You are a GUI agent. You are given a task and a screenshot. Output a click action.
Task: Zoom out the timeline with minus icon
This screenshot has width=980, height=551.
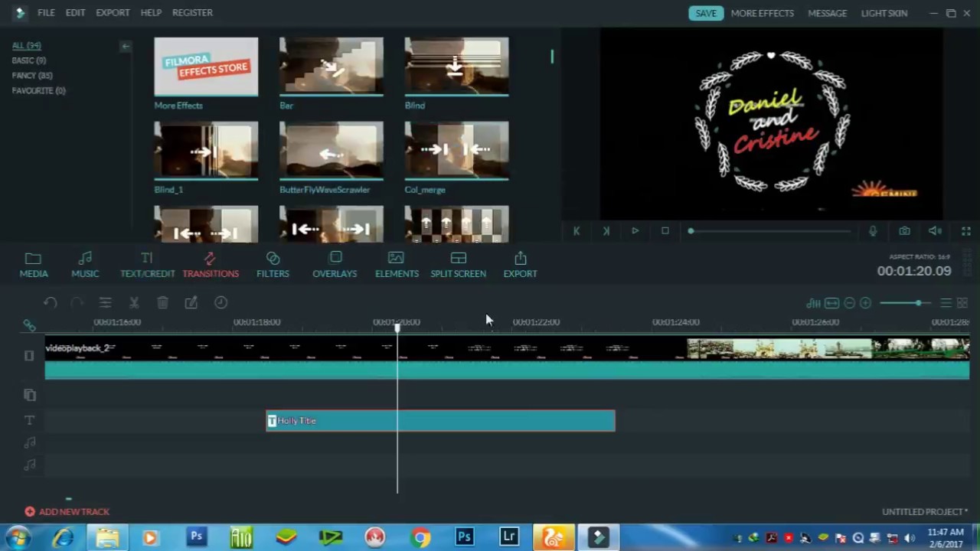(x=849, y=303)
